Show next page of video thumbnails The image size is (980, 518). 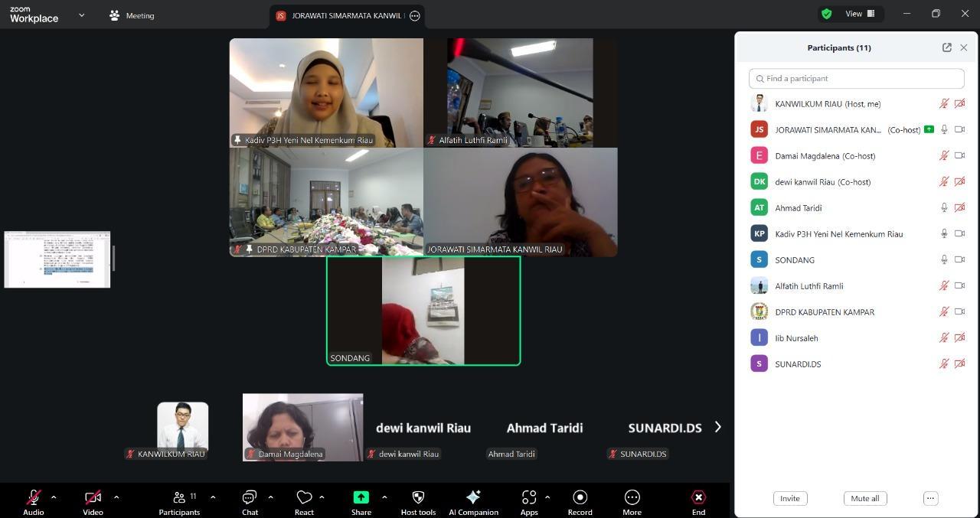point(717,427)
